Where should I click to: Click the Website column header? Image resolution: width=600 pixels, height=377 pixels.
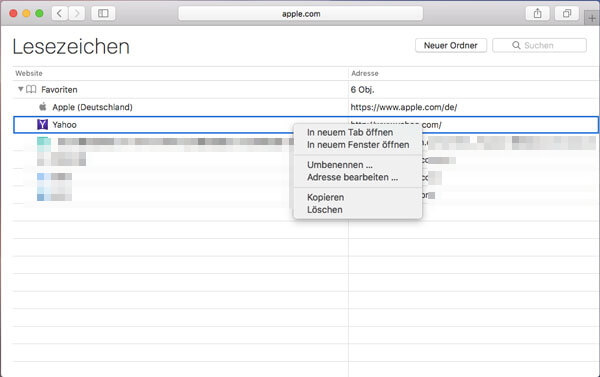(29, 73)
